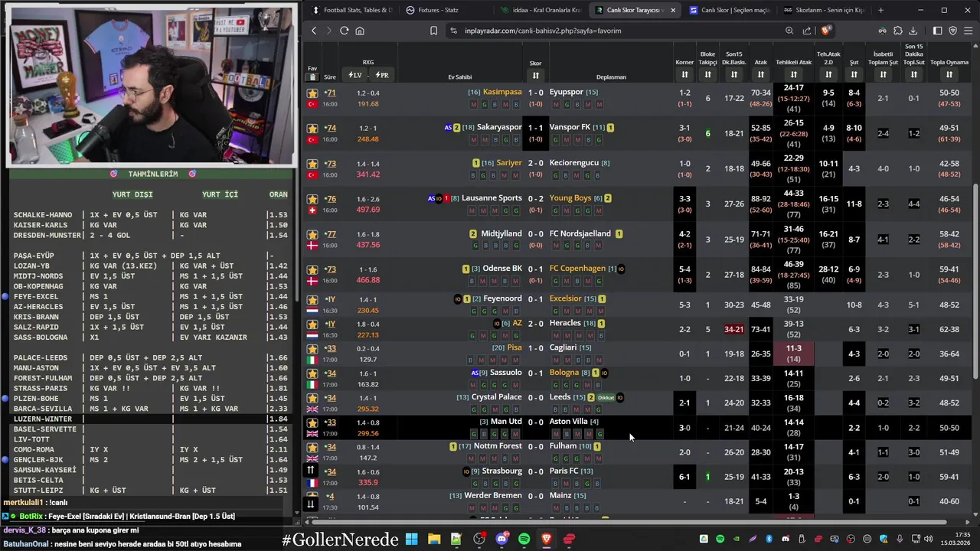Toggle favorite star for Sariyer - Keciorengucu
The width and height of the screenshot is (980, 551).
tap(312, 164)
